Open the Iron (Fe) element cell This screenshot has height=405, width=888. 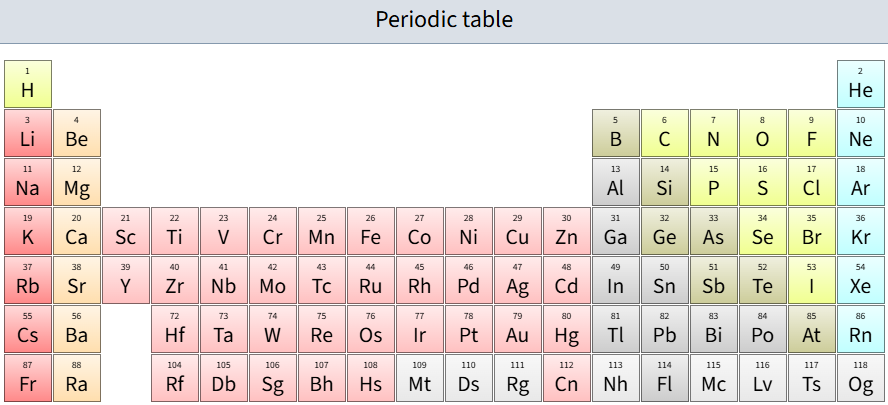pos(370,231)
